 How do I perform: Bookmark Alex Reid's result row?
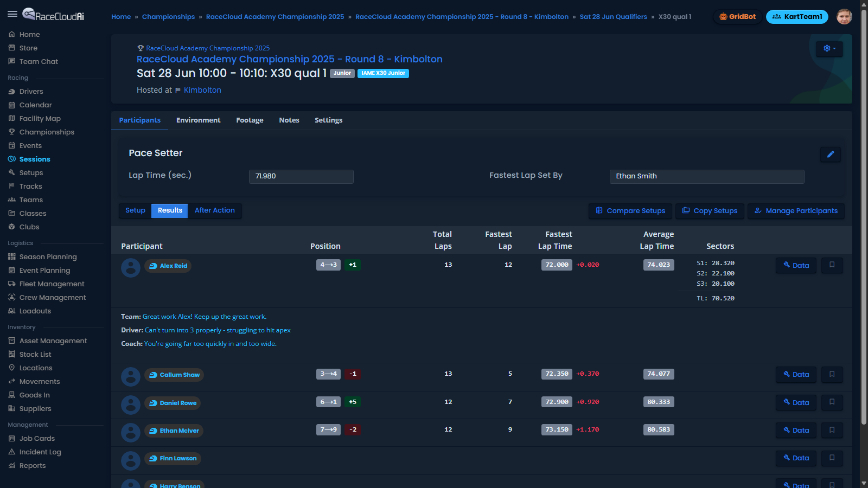(832, 265)
